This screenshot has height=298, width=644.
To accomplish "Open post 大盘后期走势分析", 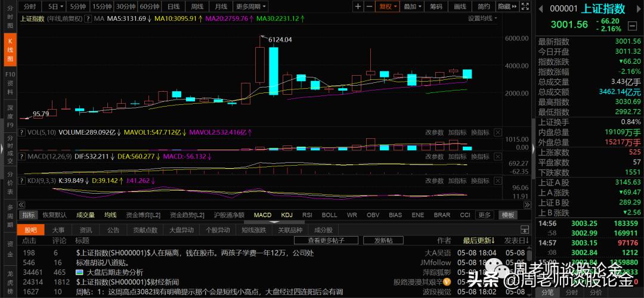I will point(114,272).
